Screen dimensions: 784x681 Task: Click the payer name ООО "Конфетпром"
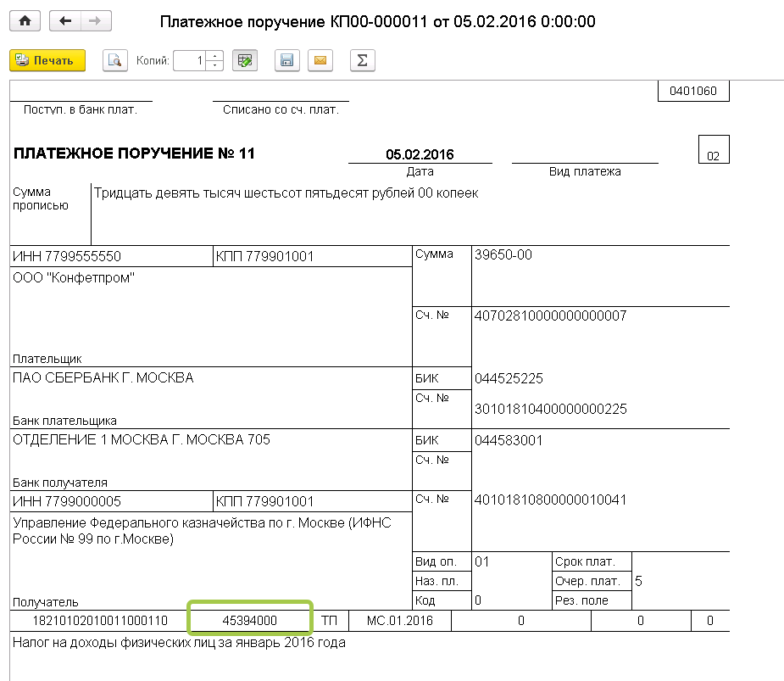coord(75,278)
